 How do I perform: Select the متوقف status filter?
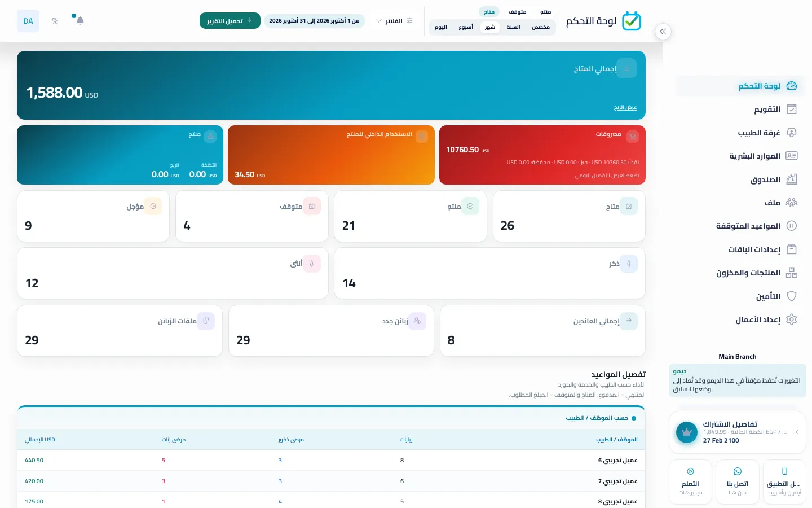(x=517, y=12)
